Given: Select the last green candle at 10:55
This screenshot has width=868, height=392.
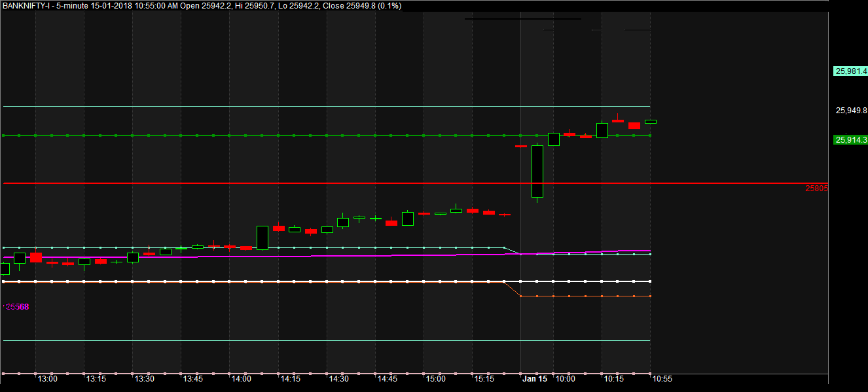Looking at the screenshot, I should [651, 122].
